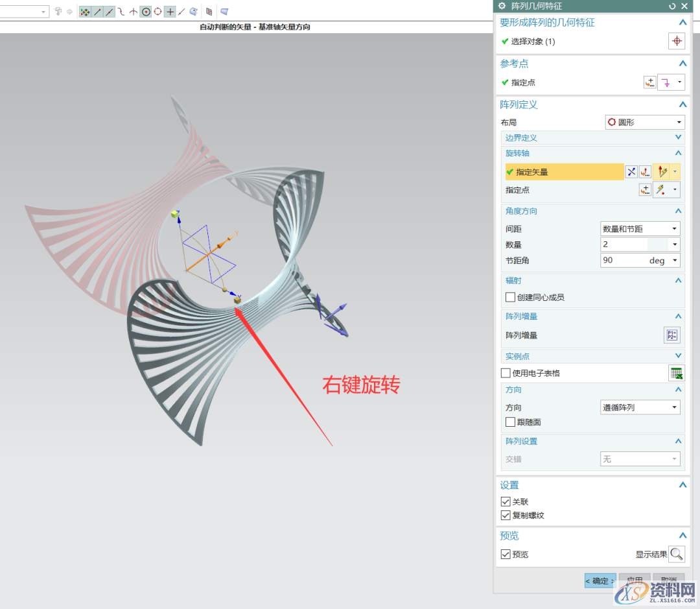700x609 pixels.
Task: Open the pattern increment (阵列增量) editor icon
Action: coord(671,335)
